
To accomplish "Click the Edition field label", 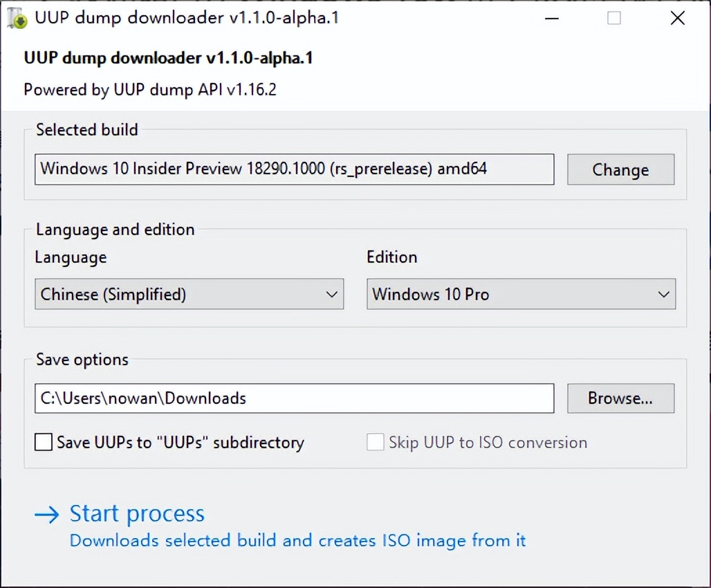I will (391, 257).
